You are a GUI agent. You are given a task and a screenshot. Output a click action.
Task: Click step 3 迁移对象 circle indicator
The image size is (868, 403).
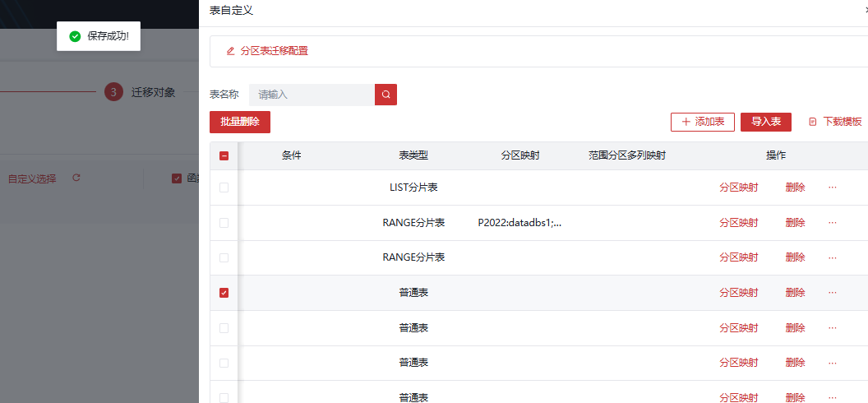pyautogui.click(x=113, y=92)
